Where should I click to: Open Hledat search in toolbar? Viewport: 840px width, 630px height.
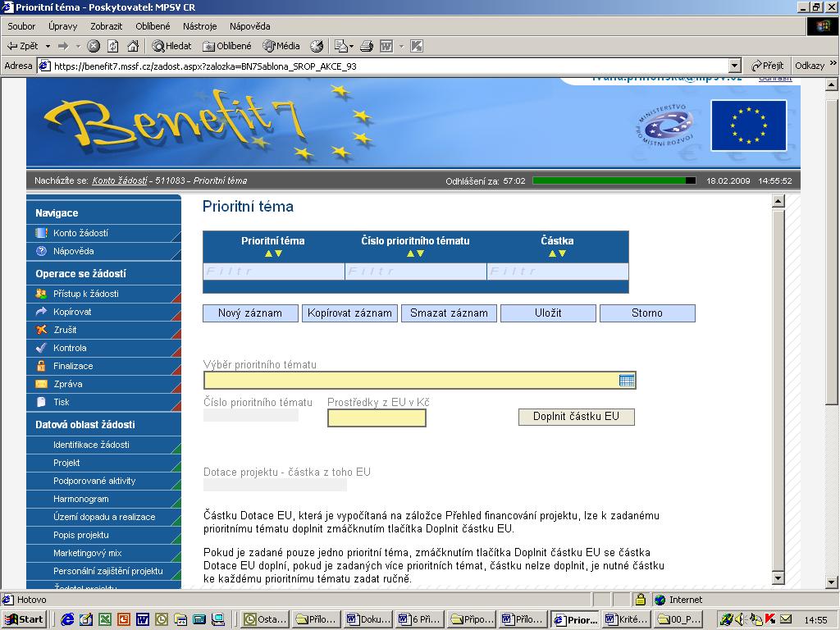(x=171, y=46)
